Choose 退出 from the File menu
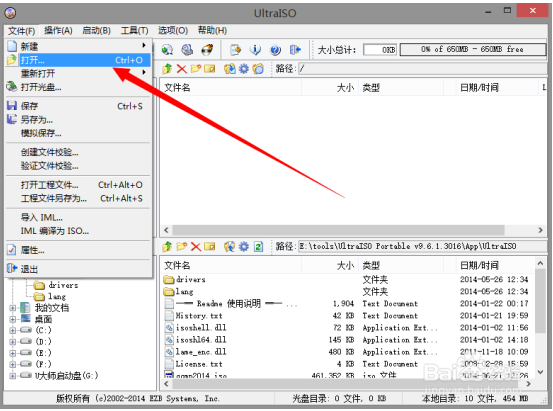Image resolution: width=553 pixels, height=411 pixels. click(x=78, y=269)
